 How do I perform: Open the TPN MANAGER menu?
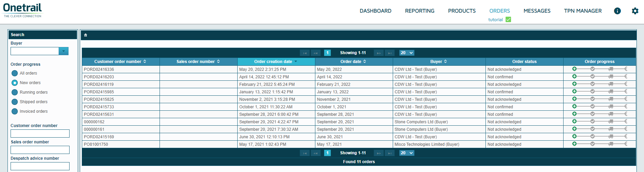(583, 11)
